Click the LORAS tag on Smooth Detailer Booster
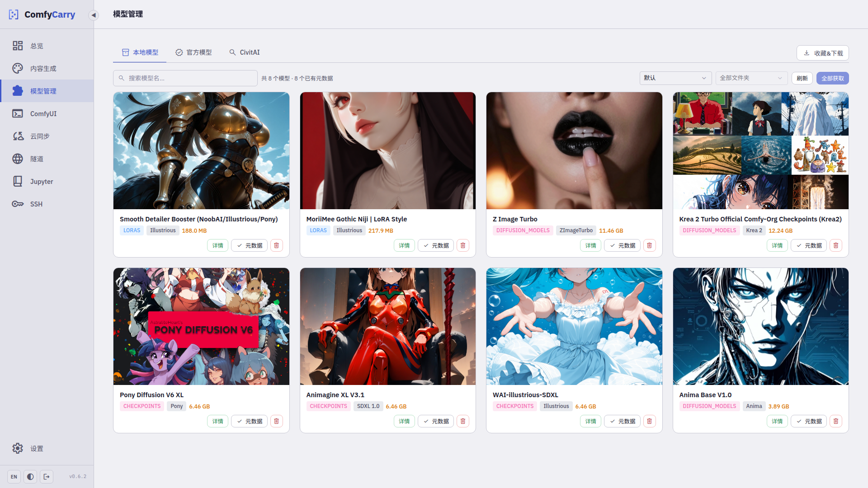 pyautogui.click(x=132, y=230)
